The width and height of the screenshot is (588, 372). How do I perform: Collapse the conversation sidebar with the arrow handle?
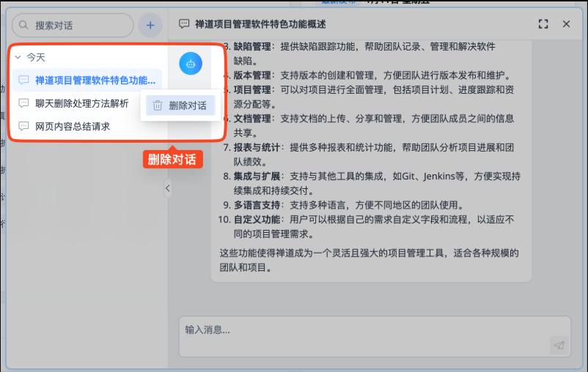(x=168, y=188)
